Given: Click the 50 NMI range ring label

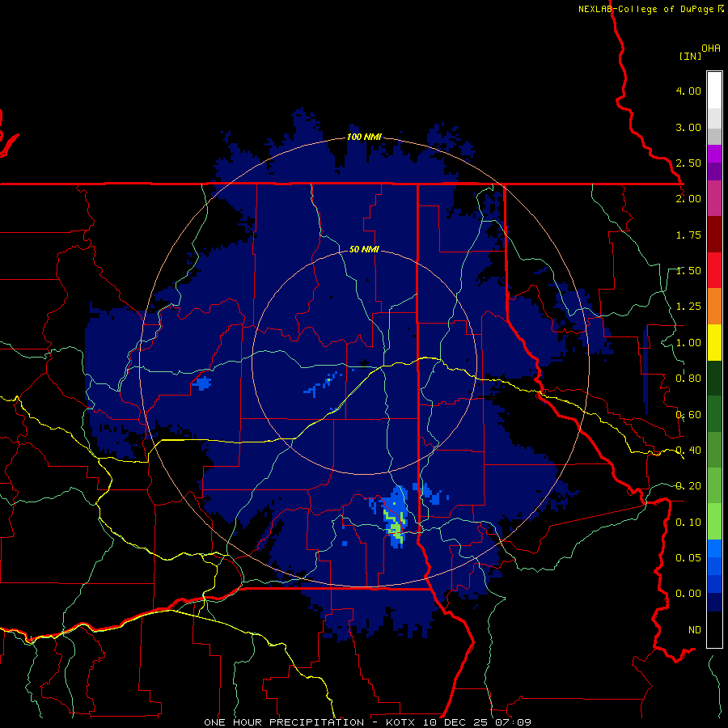Looking at the screenshot, I should pyautogui.click(x=364, y=249).
